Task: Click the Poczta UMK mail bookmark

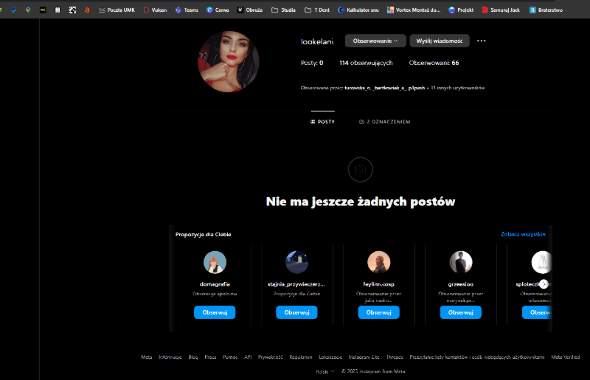Action: tap(117, 10)
